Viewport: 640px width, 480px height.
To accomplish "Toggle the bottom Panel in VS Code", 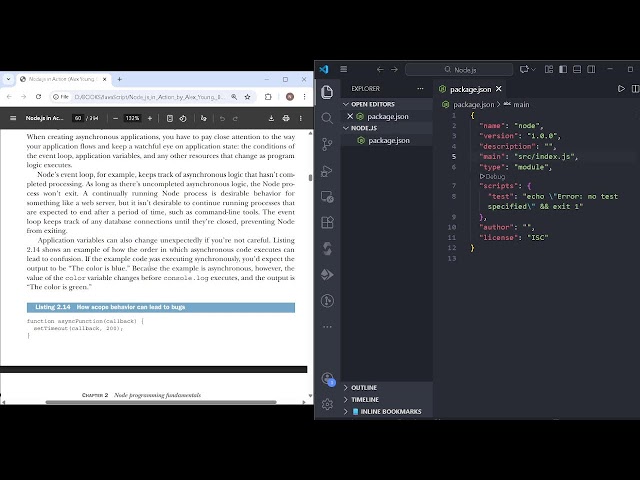I will (577, 69).
